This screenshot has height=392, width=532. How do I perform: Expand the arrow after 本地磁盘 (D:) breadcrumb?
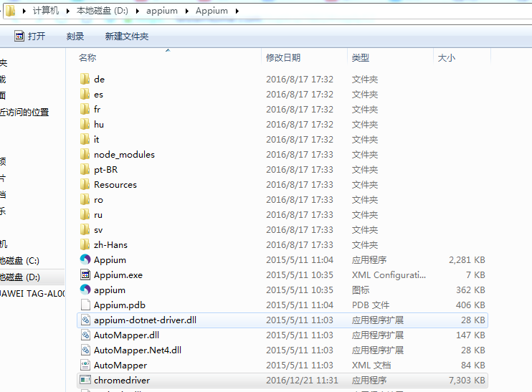tap(138, 11)
